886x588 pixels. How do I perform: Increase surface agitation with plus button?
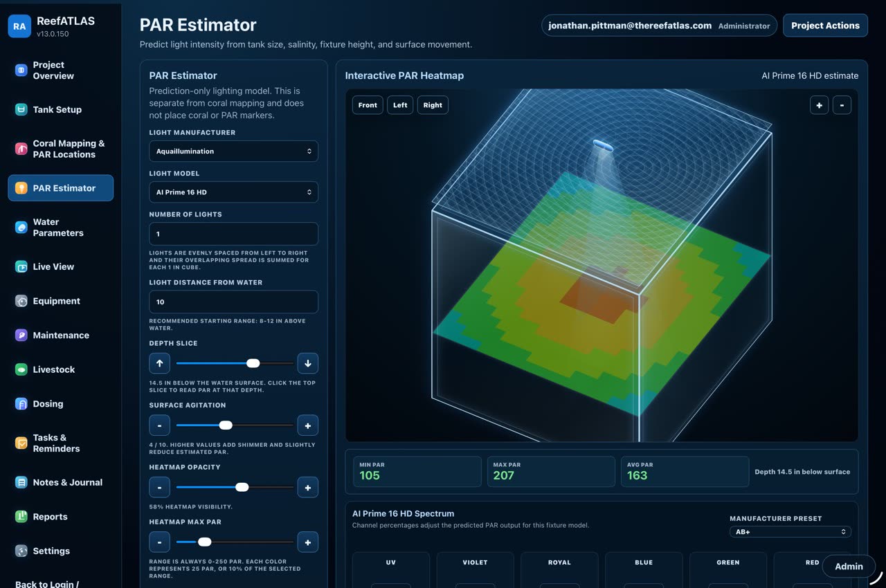pyautogui.click(x=308, y=425)
